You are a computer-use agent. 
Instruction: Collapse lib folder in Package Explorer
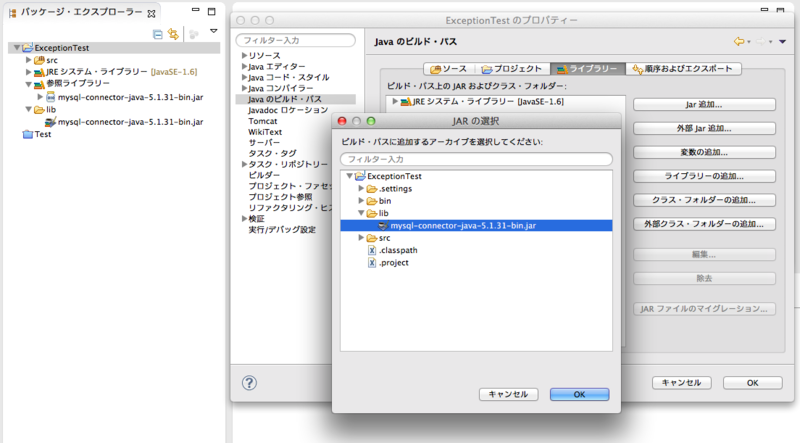(29, 109)
